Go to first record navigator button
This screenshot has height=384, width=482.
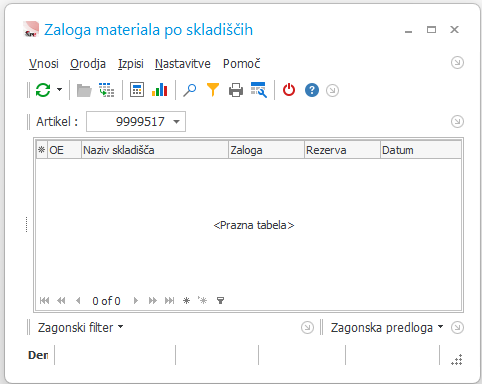(44, 301)
